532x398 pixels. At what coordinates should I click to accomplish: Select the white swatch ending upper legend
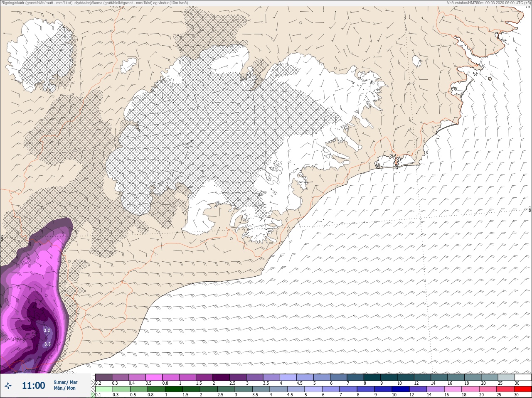click(x=523, y=377)
